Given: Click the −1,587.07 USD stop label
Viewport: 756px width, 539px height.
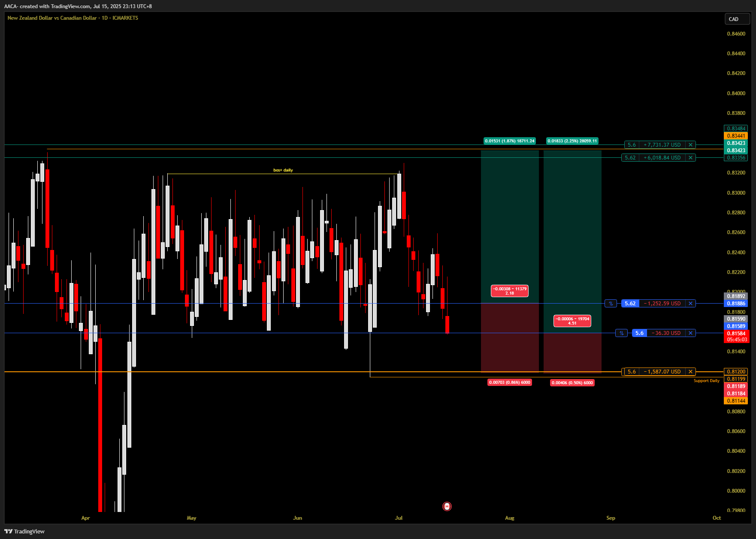Looking at the screenshot, I should pyautogui.click(x=662, y=372).
